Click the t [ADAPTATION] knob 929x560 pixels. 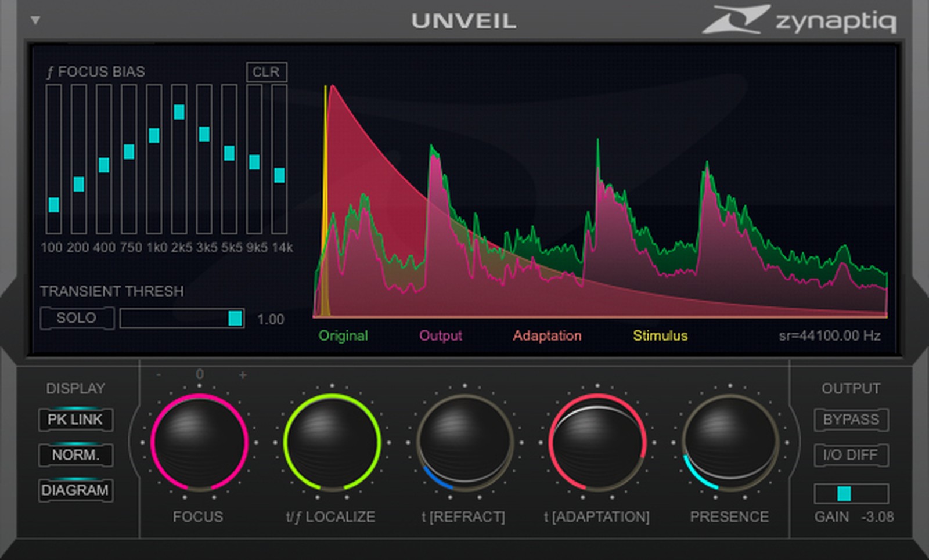point(597,442)
